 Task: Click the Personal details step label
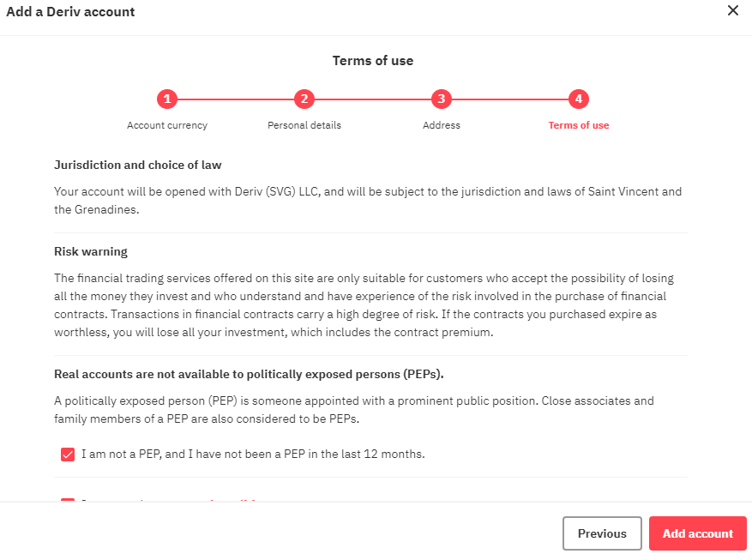point(304,124)
